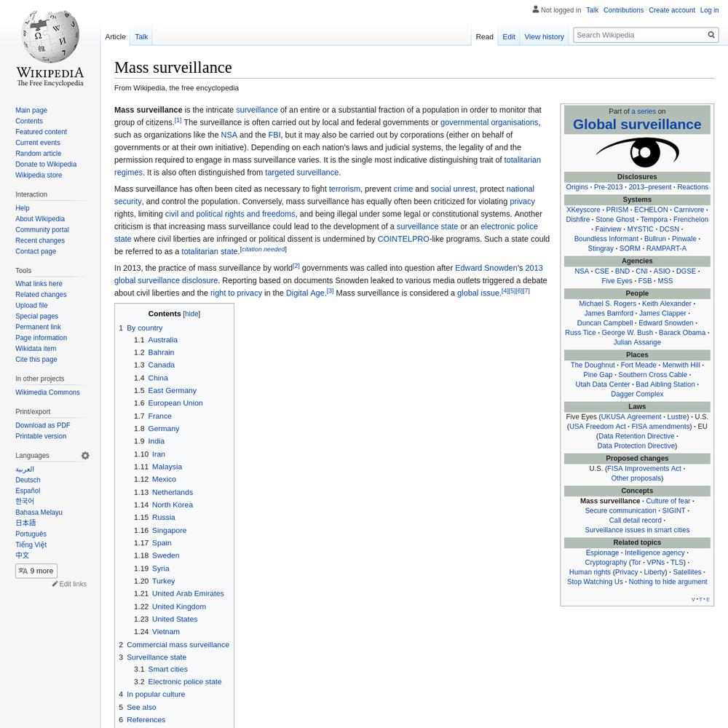Click the citation needed tag
The image size is (728, 728).
264,249
